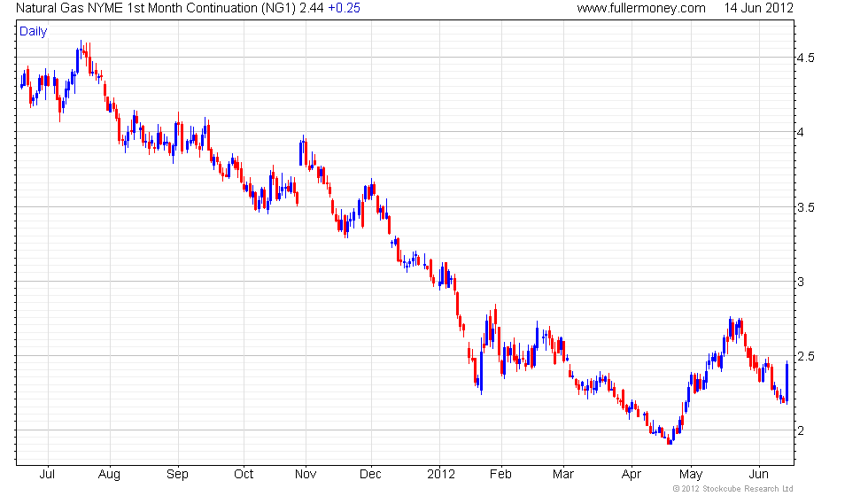Click the 'Sep' month label on the time axis
Viewport: 868px width, 496px height.
click(x=177, y=475)
